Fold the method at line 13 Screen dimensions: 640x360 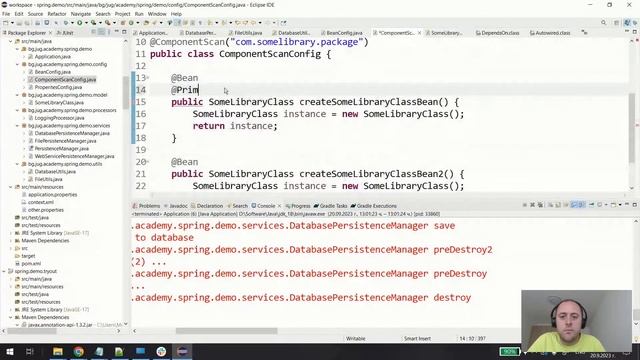(x=148, y=78)
